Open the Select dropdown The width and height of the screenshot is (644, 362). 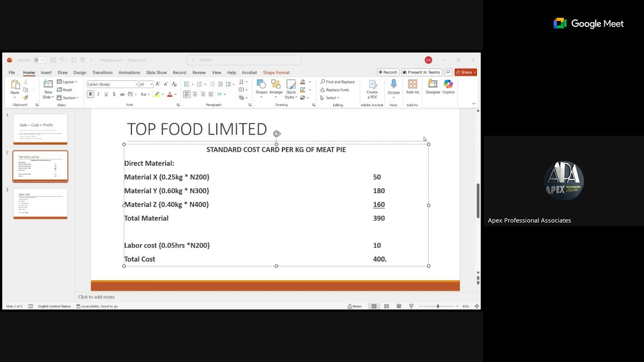click(x=330, y=98)
